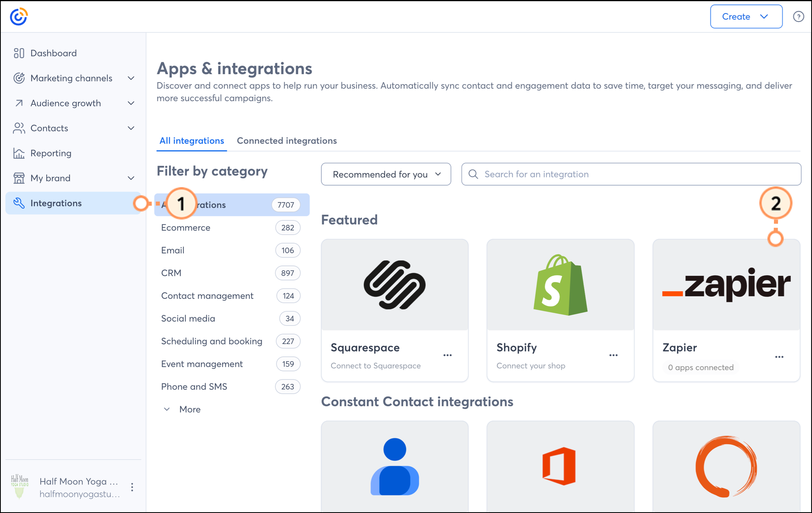Open Recommended for you sort dropdown

(386, 174)
